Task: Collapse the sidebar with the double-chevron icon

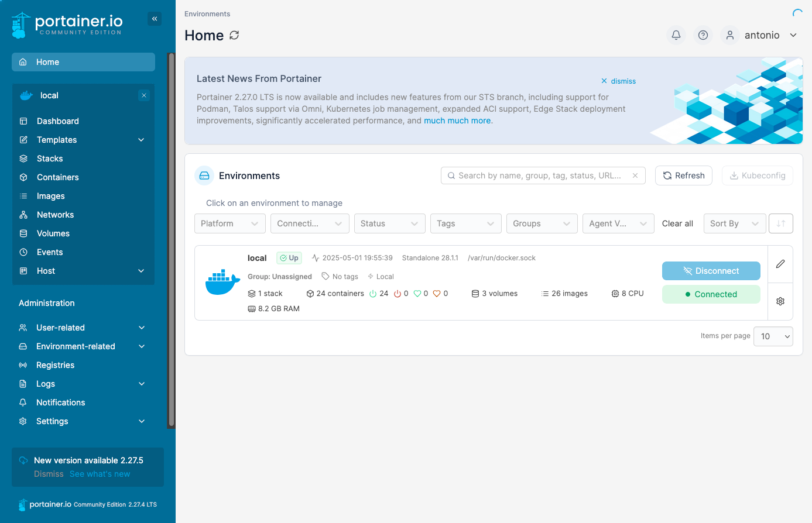Action: (x=155, y=19)
